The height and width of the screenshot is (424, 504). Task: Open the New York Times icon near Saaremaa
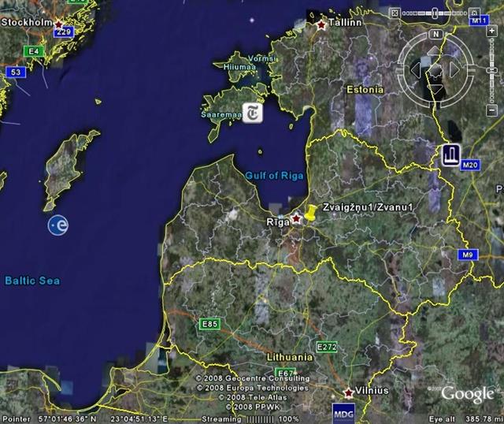click(252, 113)
